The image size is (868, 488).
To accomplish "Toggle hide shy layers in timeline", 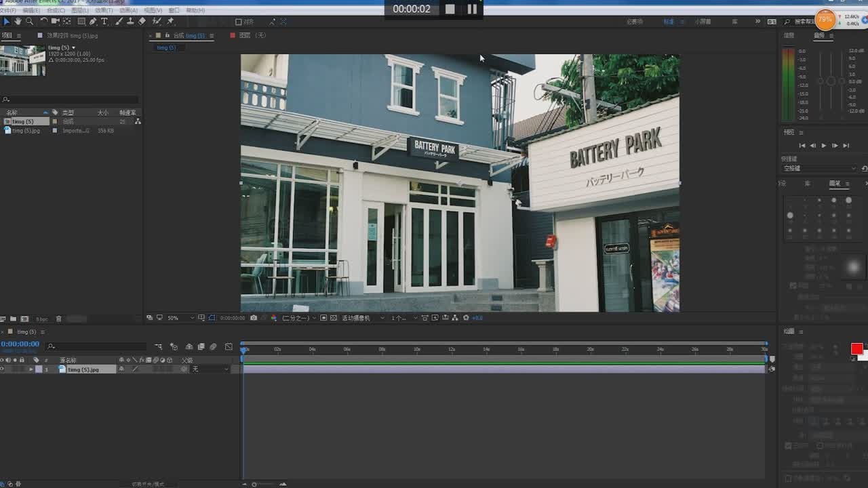I will click(189, 346).
